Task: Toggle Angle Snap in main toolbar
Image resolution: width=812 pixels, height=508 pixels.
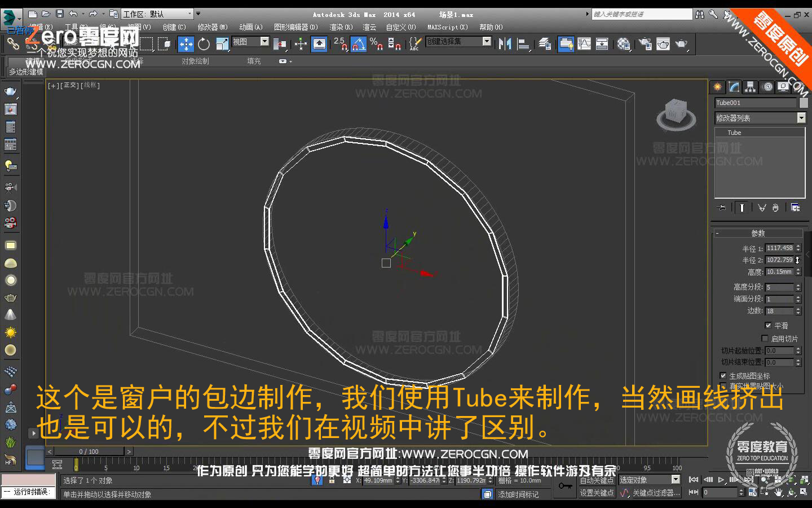Action: tap(358, 43)
